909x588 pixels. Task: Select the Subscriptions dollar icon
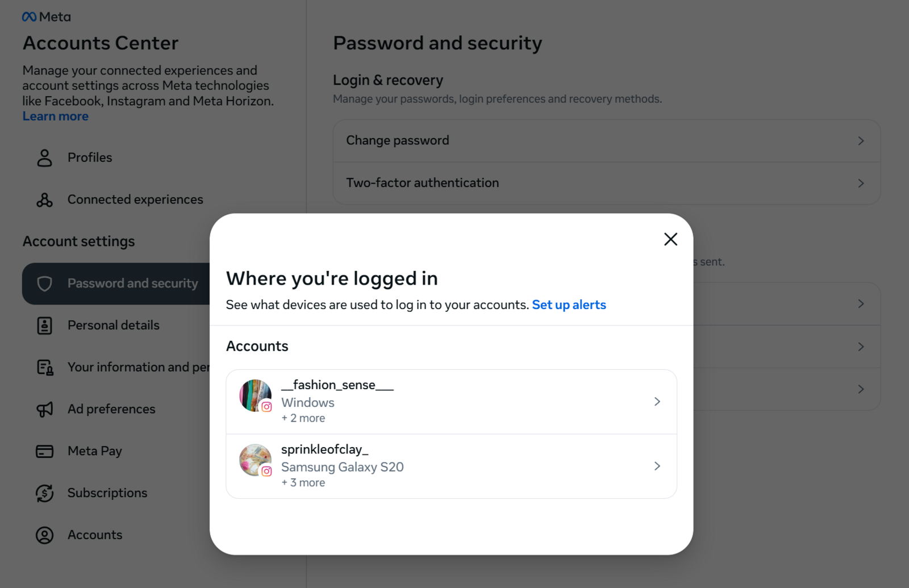44,493
